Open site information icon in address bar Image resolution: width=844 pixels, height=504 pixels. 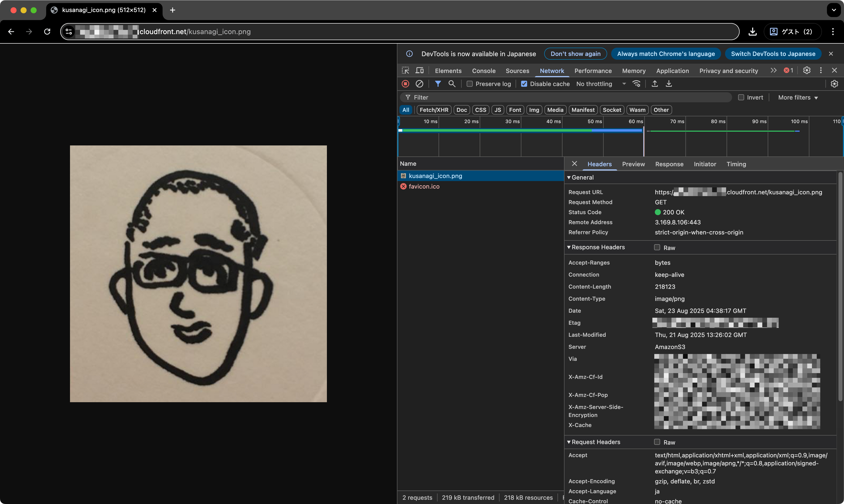69,32
